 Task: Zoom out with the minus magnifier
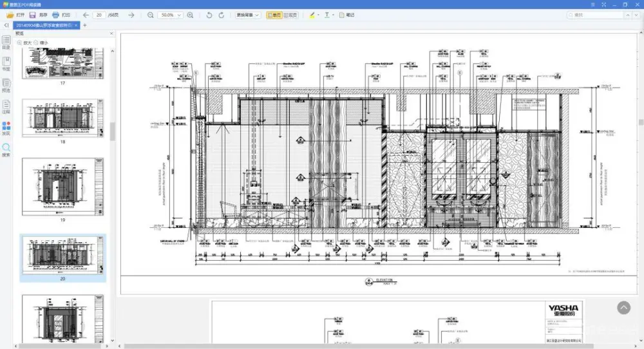151,15
